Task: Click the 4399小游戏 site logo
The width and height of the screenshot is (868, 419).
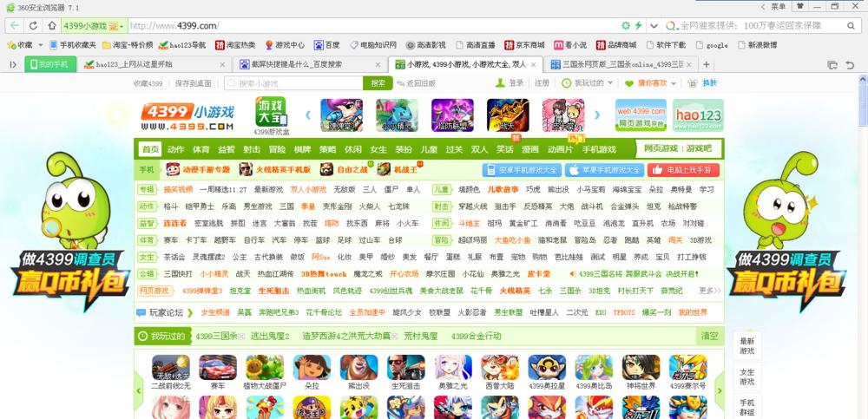Action: click(187, 116)
